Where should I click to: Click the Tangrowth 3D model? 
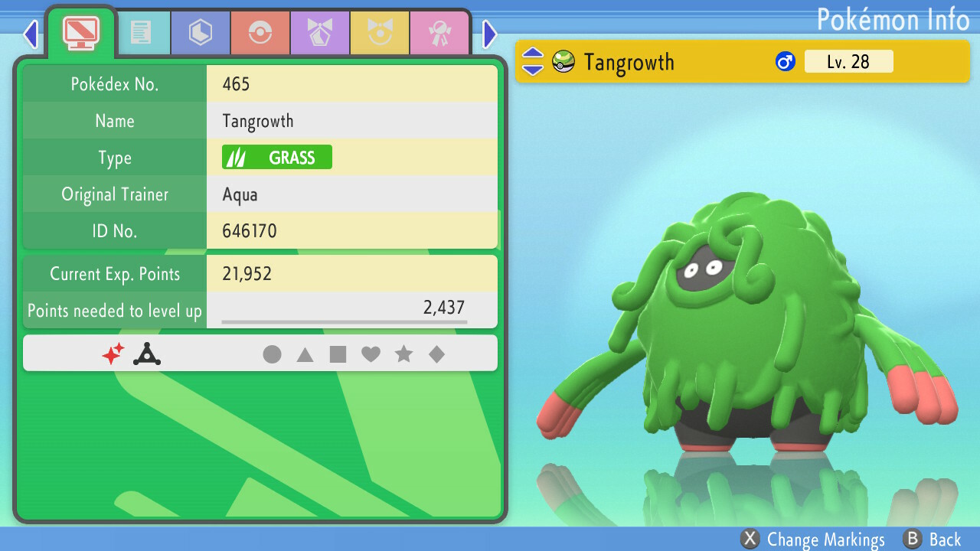pyautogui.click(x=746, y=321)
